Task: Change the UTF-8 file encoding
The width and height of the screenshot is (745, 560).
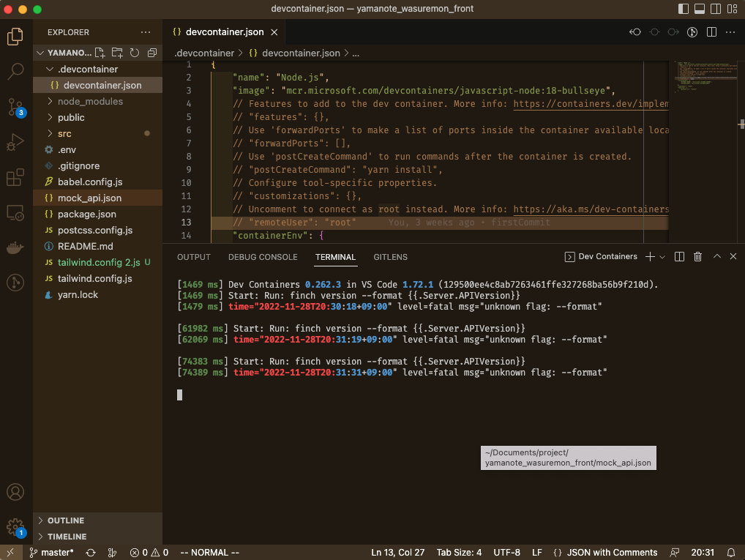Action: point(506,553)
